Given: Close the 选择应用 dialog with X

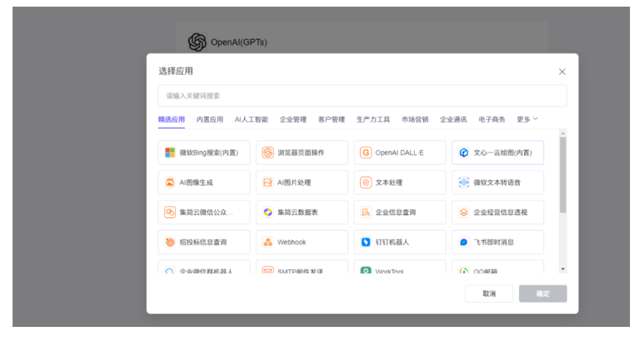Looking at the screenshot, I should pyautogui.click(x=562, y=72).
